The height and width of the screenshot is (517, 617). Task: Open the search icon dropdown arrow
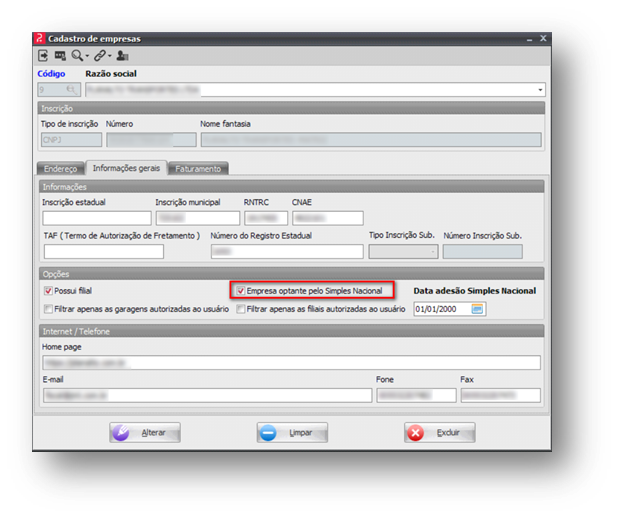click(x=87, y=56)
